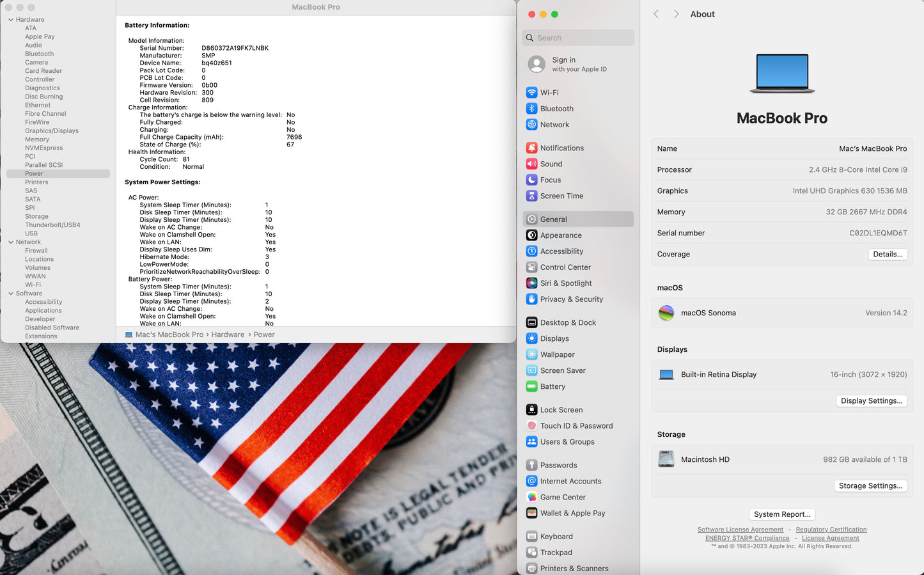
Task: Click Mac's MacBook Pro in path bar
Action: pos(169,335)
